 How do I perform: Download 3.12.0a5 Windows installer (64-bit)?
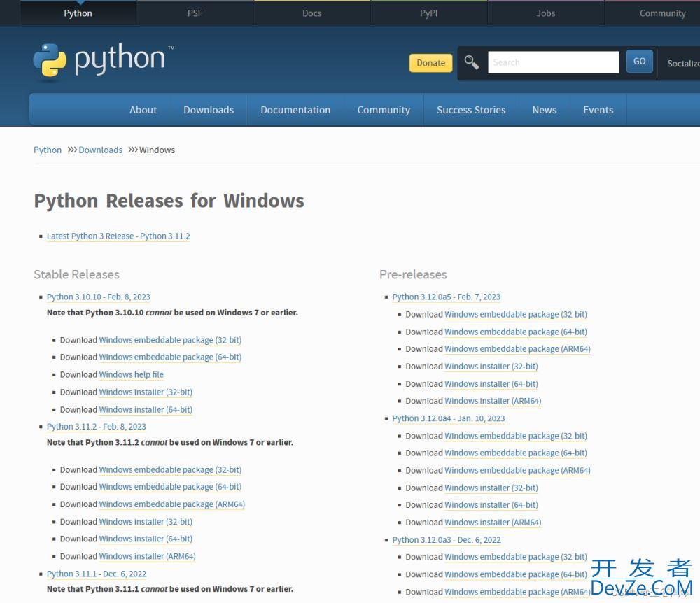(491, 383)
